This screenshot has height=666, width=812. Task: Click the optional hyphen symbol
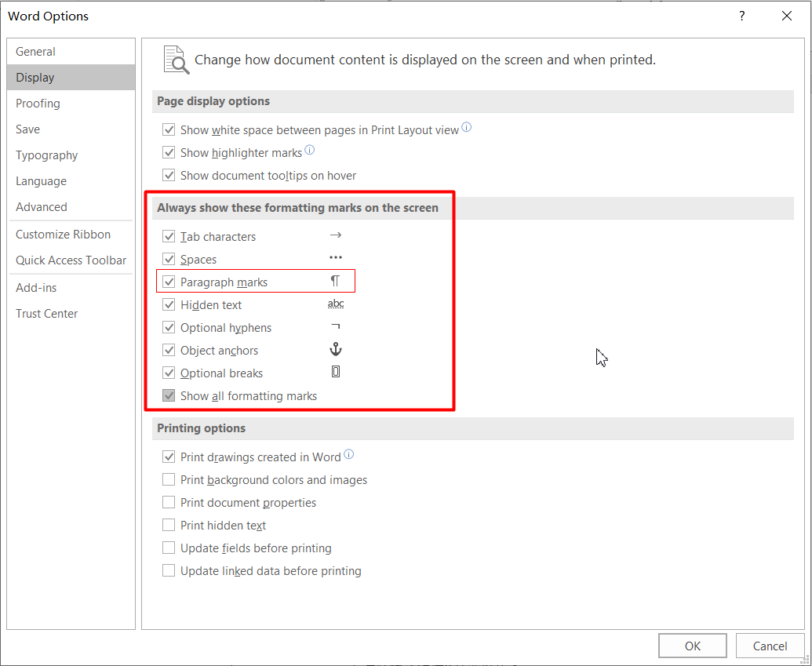336,326
